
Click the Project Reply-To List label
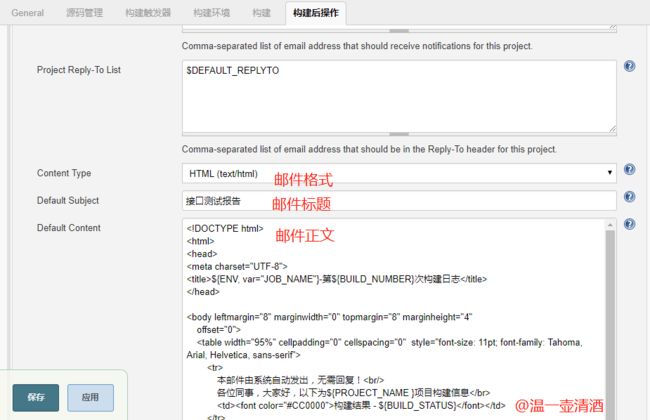tap(79, 70)
